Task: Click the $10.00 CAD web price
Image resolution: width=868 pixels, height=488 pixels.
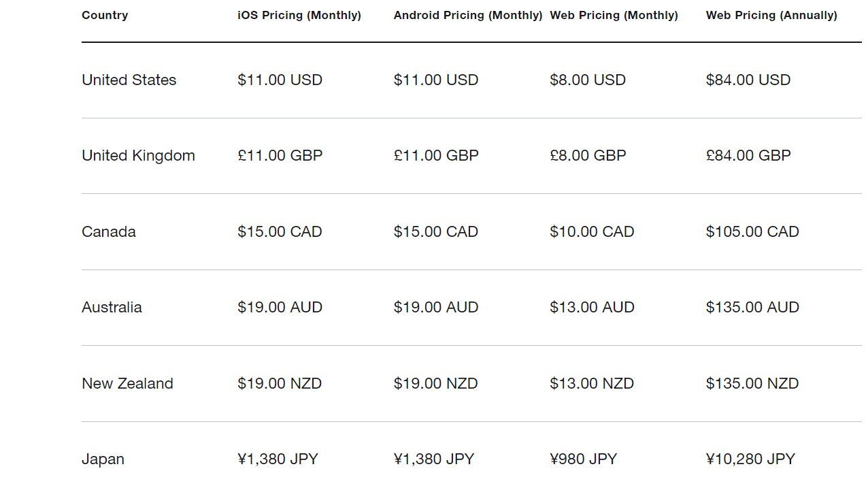Action: (x=592, y=231)
